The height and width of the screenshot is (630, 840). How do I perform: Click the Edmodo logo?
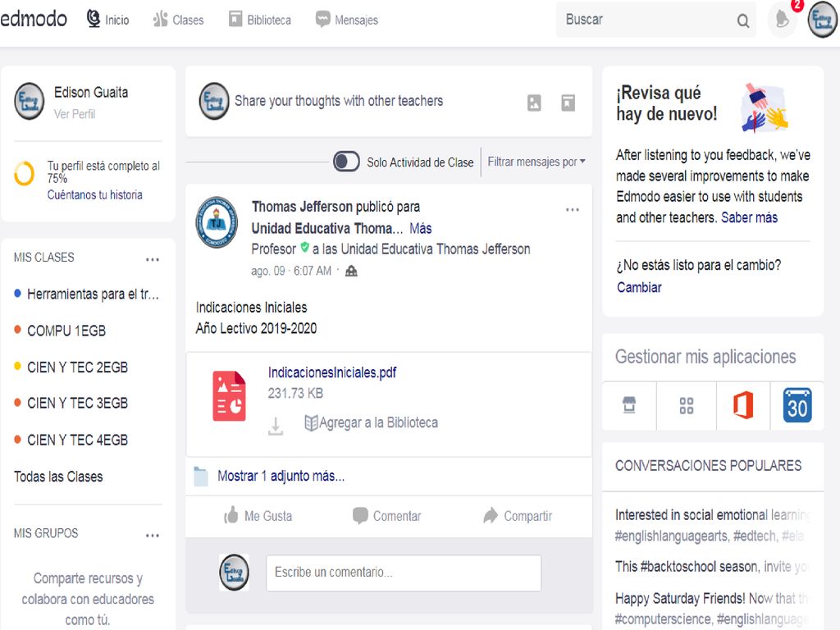tap(34, 19)
